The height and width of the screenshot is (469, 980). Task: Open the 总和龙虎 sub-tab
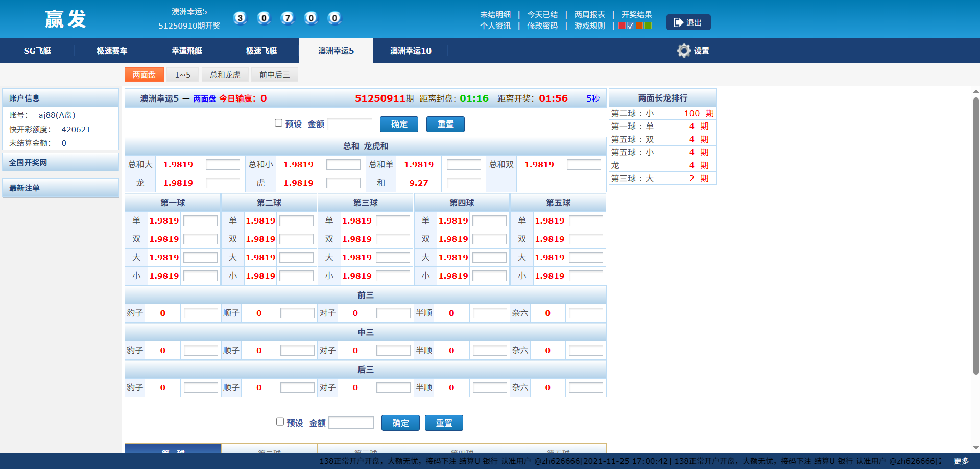[x=225, y=75]
